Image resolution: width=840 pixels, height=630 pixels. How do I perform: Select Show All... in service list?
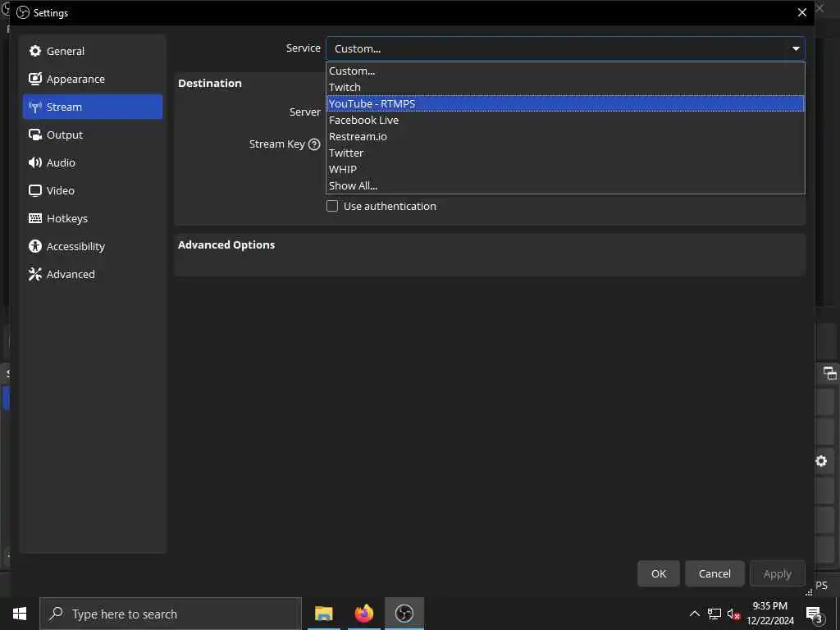coord(565,185)
